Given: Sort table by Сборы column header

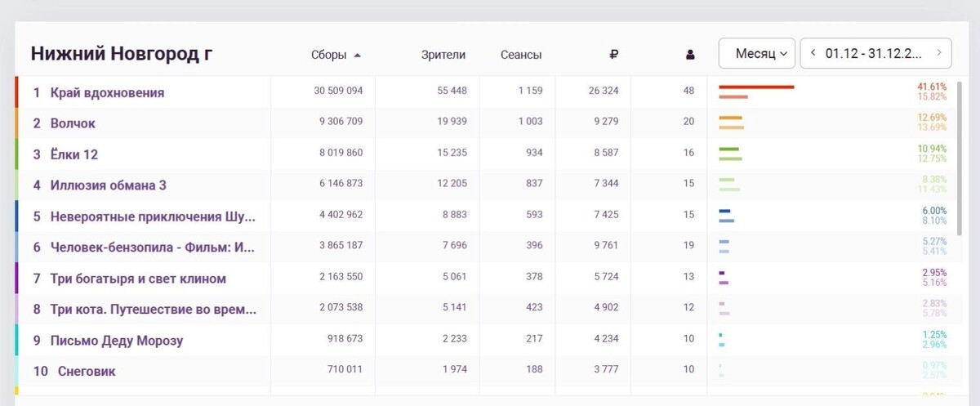Looking at the screenshot, I should pyautogui.click(x=329, y=55).
